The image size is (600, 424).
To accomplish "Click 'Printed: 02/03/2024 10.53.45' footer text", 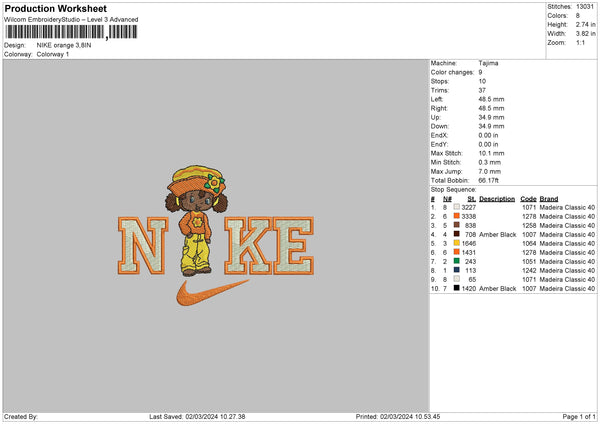I will [x=398, y=416].
